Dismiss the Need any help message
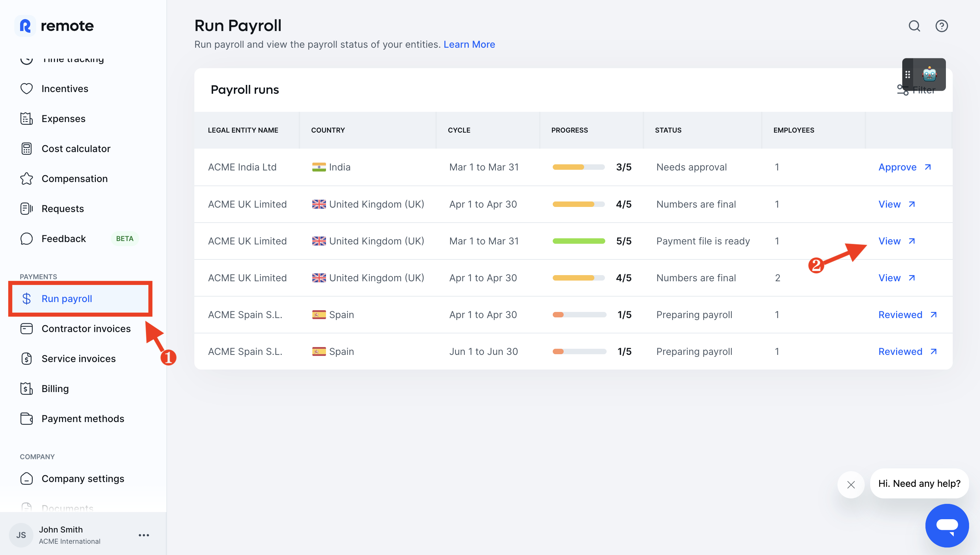The image size is (980, 555). (x=851, y=484)
